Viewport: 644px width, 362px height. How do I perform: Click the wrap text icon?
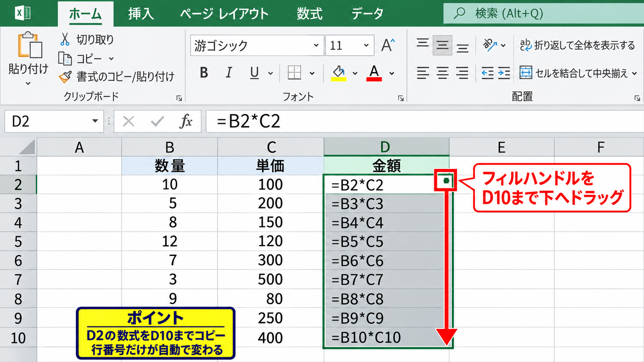[525, 45]
